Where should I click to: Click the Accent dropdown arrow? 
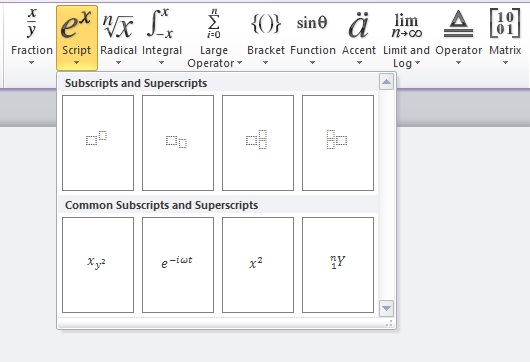click(x=359, y=63)
